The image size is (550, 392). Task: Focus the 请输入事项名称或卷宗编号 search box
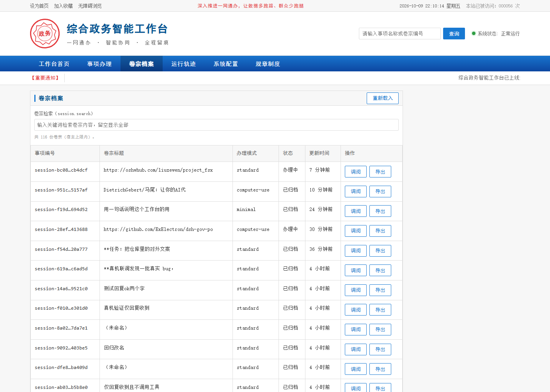(400, 34)
